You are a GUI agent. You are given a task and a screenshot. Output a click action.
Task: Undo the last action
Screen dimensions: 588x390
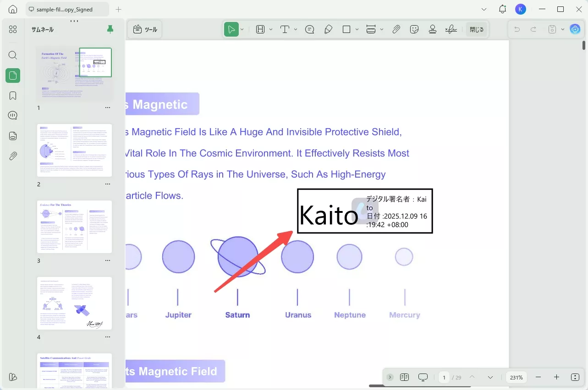click(517, 29)
